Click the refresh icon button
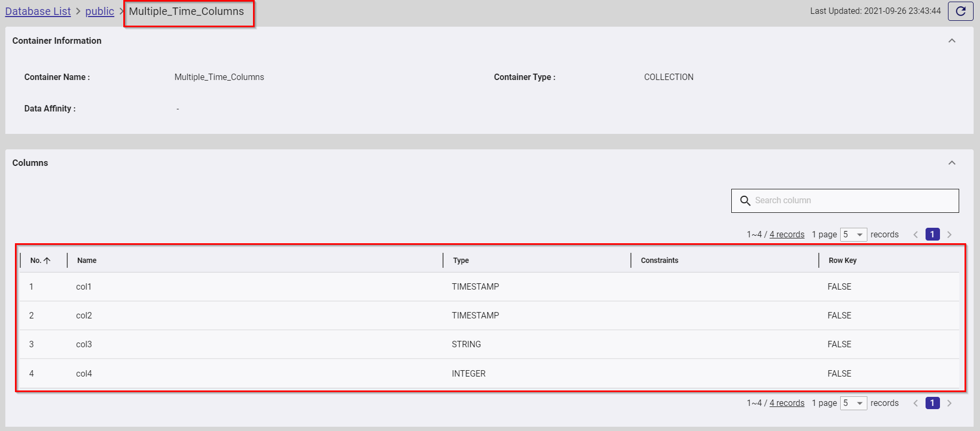The height and width of the screenshot is (431, 980). tap(960, 11)
